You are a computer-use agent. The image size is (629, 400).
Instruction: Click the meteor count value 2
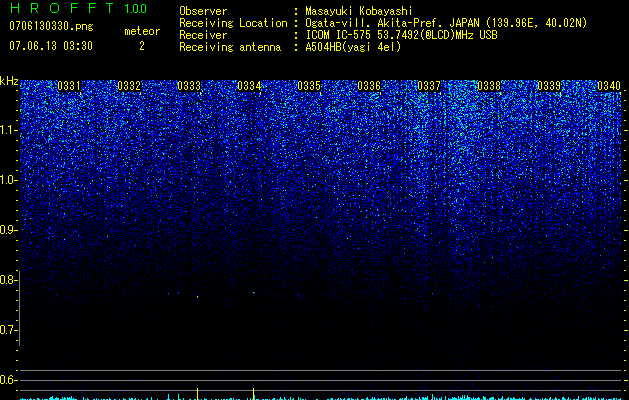tap(142, 46)
